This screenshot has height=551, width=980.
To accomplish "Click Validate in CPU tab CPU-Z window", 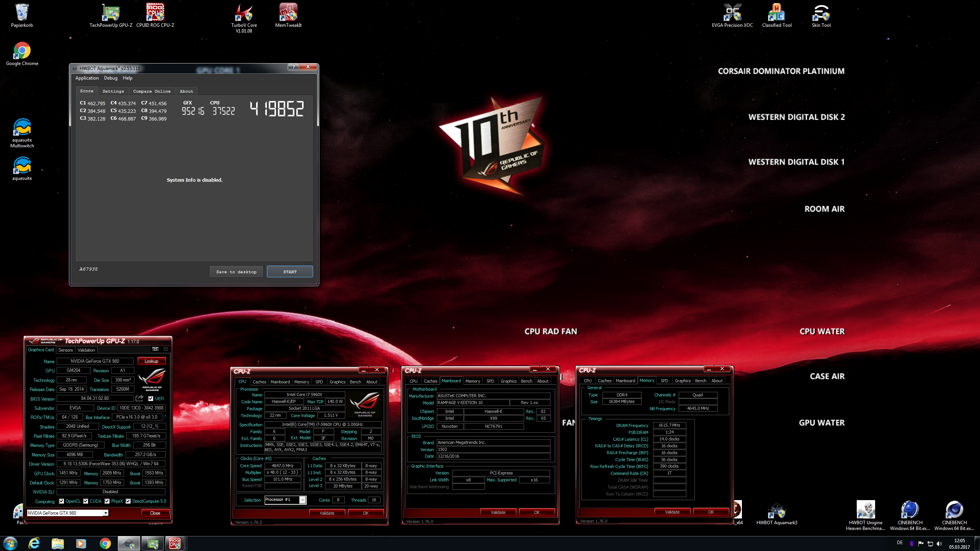I will (327, 513).
